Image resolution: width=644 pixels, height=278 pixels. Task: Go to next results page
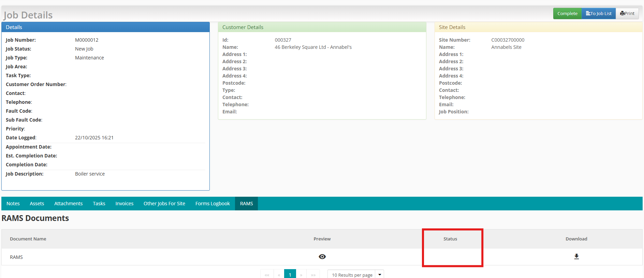pos(301,275)
